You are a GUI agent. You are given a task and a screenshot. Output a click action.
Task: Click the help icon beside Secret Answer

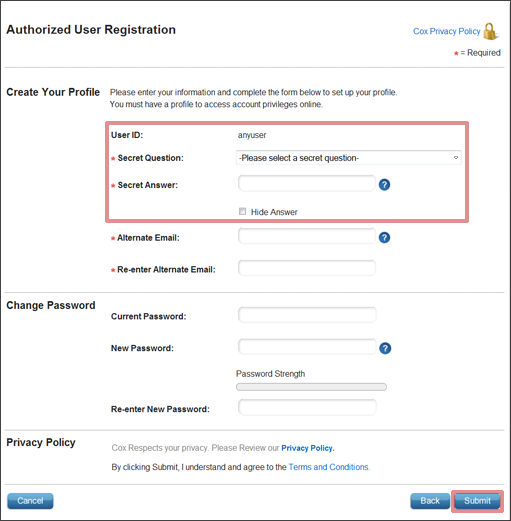pyautogui.click(x=384, y=184)
